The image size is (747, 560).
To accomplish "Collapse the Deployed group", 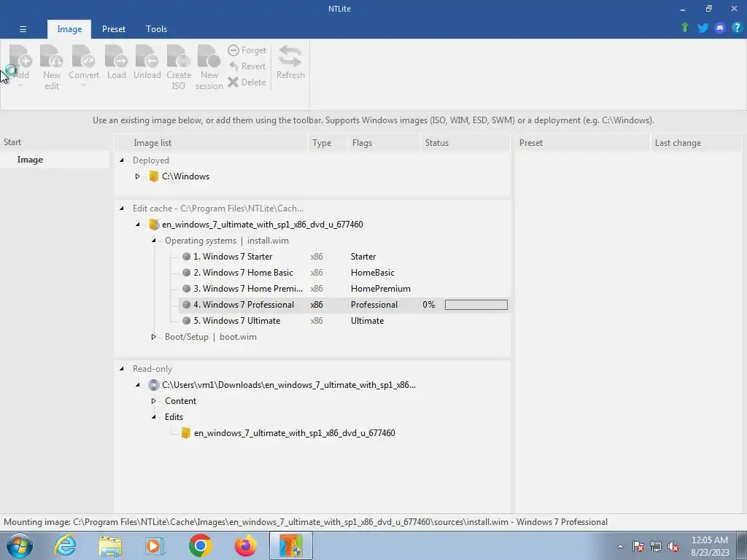I will 122,160.
